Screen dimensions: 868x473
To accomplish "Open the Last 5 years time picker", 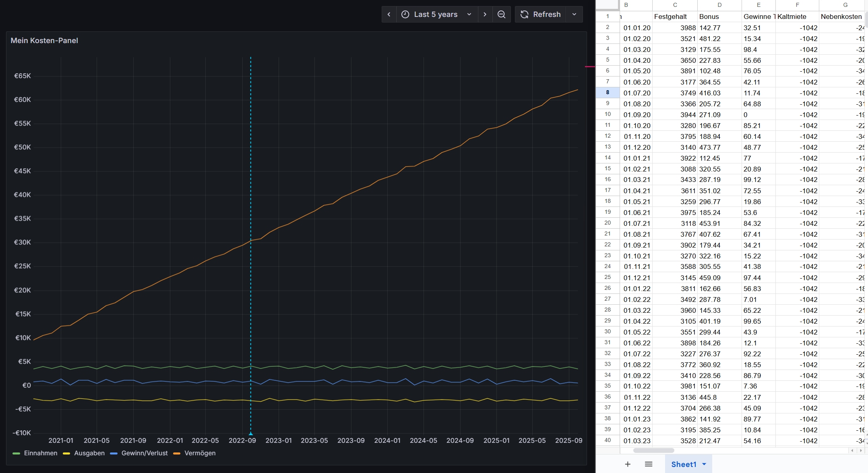I will coord(435,14).
